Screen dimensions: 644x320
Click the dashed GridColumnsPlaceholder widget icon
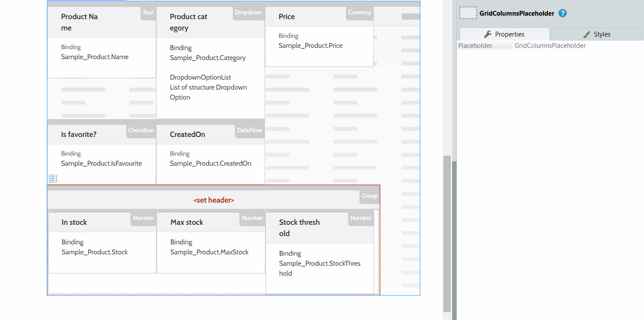coord(468,13)
